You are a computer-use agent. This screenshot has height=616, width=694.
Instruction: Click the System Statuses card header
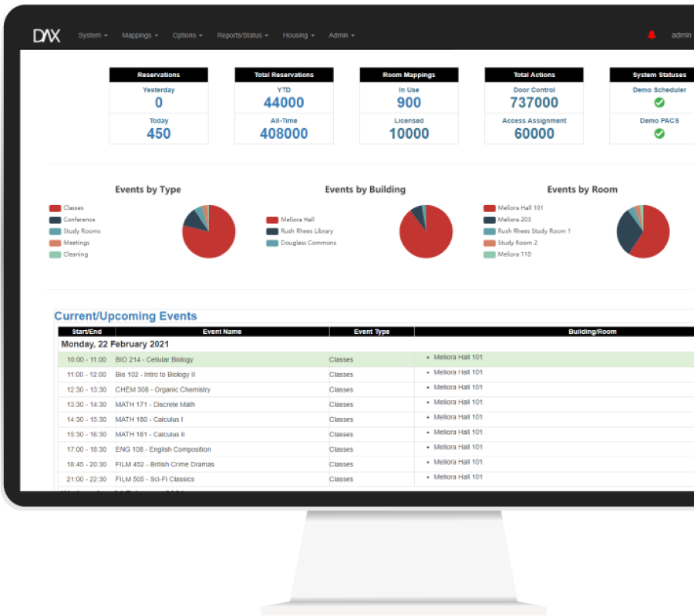click(652, 75)
